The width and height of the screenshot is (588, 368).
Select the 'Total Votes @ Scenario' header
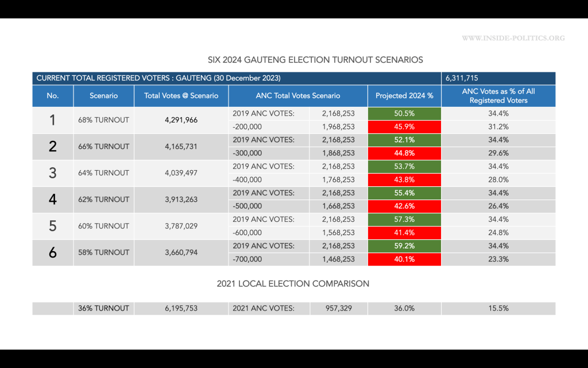[181, 96]
